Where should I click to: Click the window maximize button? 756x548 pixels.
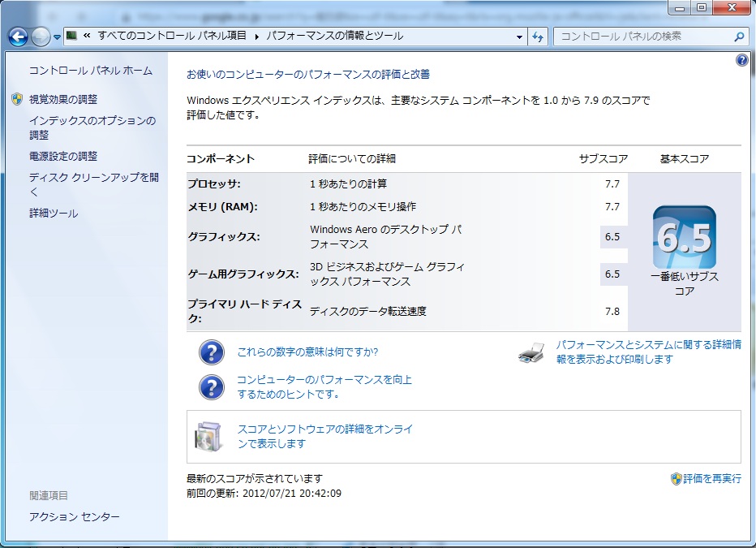(x=702, y=7)
